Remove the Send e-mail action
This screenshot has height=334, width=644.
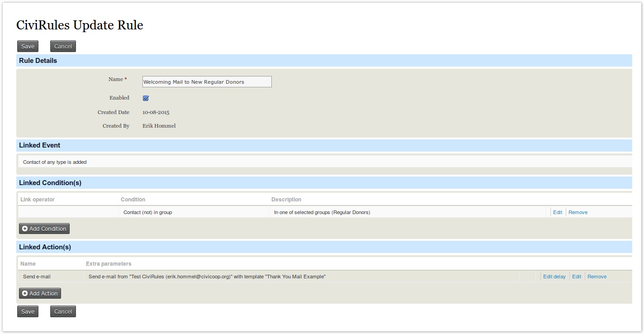coord(597,277)
